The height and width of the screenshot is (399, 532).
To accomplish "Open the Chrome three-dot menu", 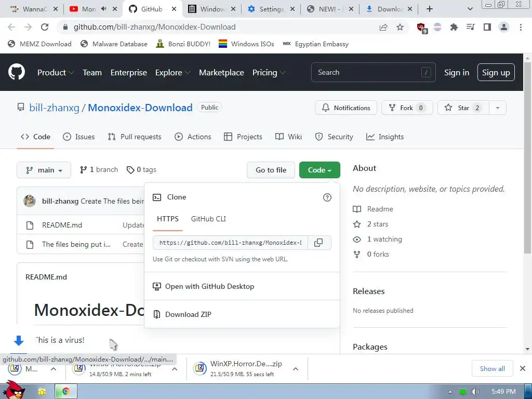I will coord(521,27).
